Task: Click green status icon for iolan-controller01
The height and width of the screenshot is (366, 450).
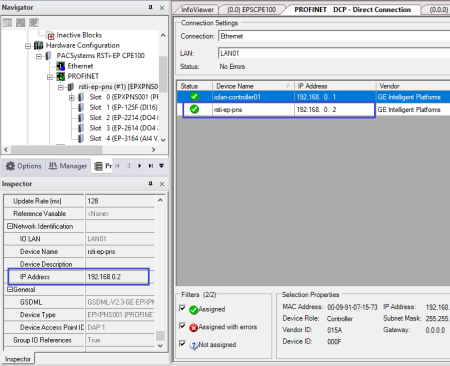Action: coord(194,97)
